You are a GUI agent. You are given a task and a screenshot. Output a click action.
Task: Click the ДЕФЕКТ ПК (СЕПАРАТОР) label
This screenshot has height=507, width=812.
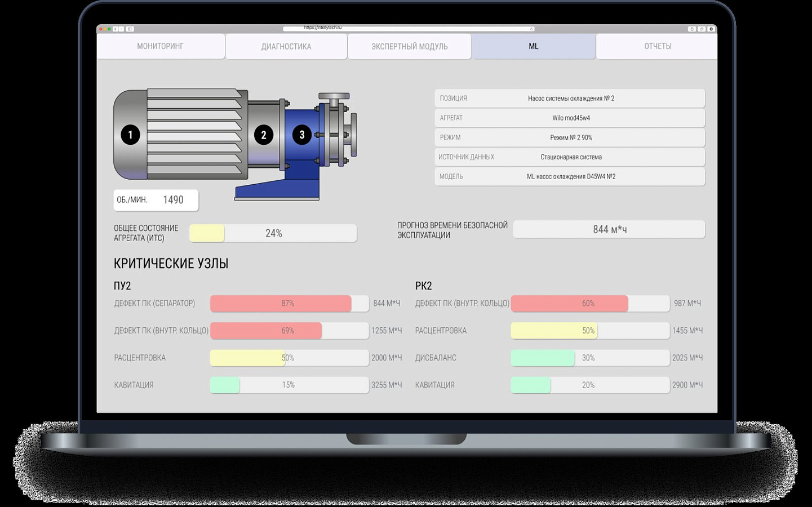coord(154,303)
